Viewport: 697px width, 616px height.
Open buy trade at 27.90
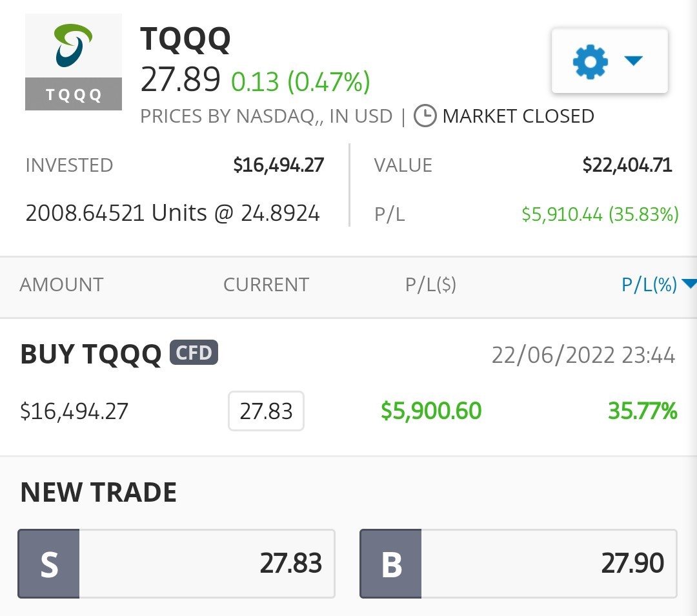click(518, 564)
